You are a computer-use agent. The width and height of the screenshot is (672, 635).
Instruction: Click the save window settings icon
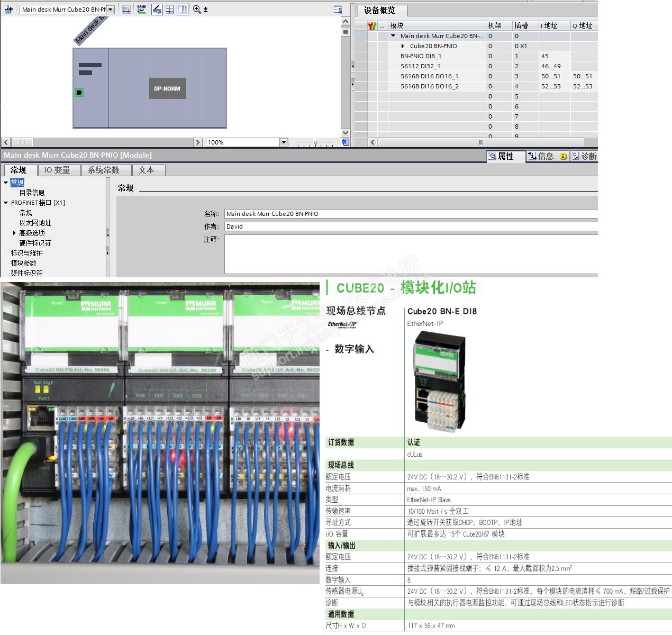click(338, 10)
